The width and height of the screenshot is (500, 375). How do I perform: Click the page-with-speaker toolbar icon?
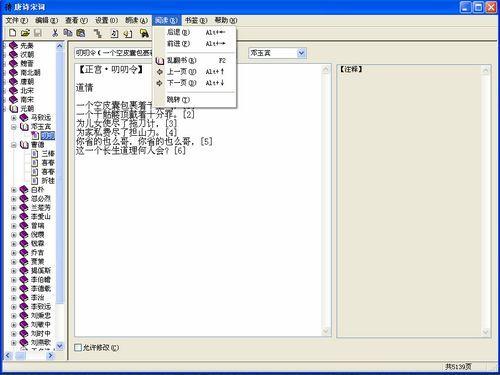[x=128, y=33]
